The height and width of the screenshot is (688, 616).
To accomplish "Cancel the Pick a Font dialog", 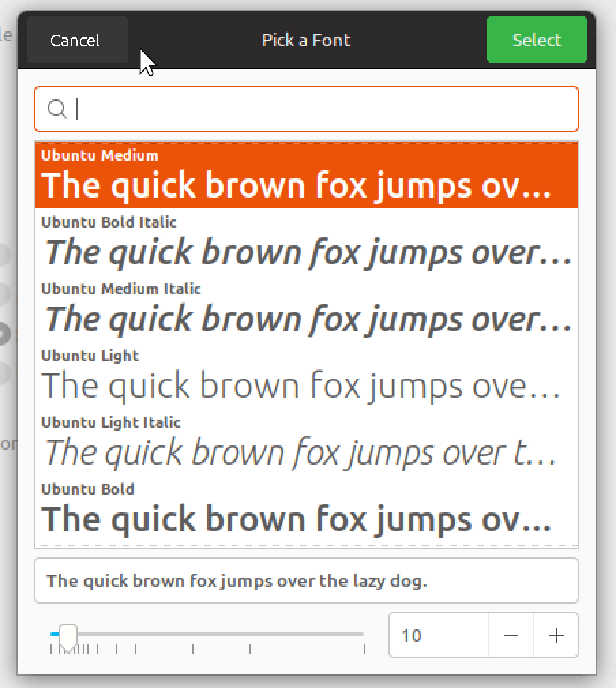I will coord(77,40).
